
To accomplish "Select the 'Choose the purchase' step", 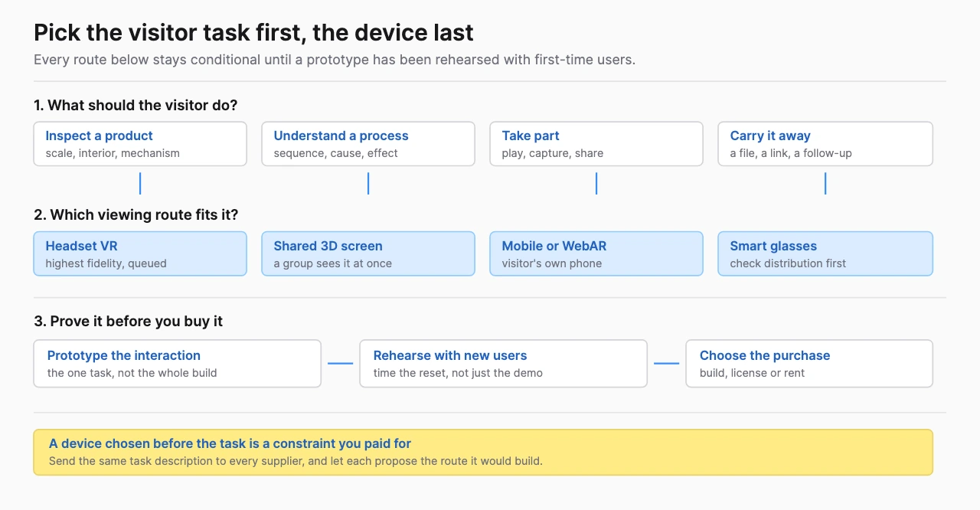I will click(x=809, y=364).
